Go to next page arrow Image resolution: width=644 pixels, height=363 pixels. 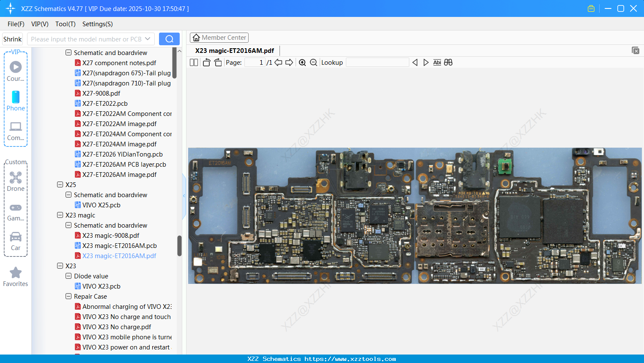[x=289, y=63]
